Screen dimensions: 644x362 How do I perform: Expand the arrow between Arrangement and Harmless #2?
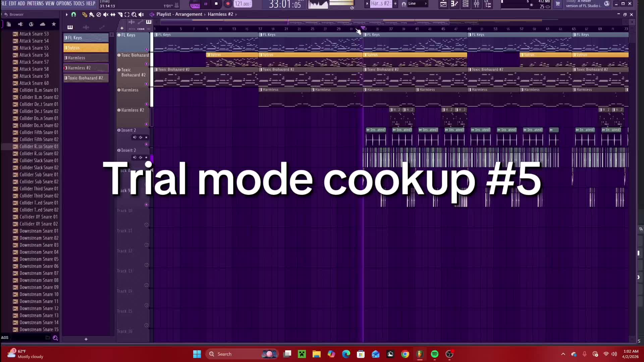click(x=205, y=14)
